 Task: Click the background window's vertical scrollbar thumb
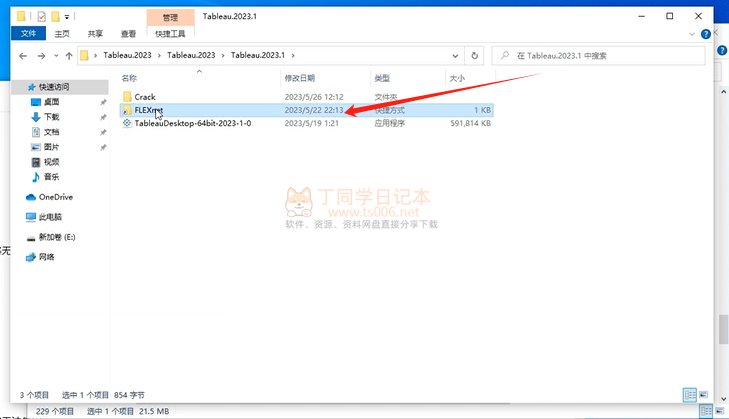[723, 329]
